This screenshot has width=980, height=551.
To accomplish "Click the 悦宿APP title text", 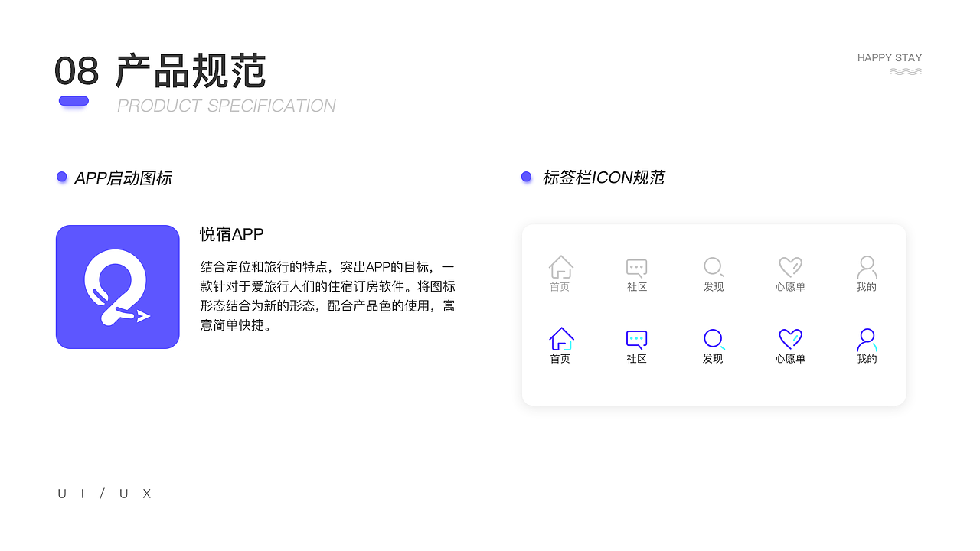I will pos(230,234).
